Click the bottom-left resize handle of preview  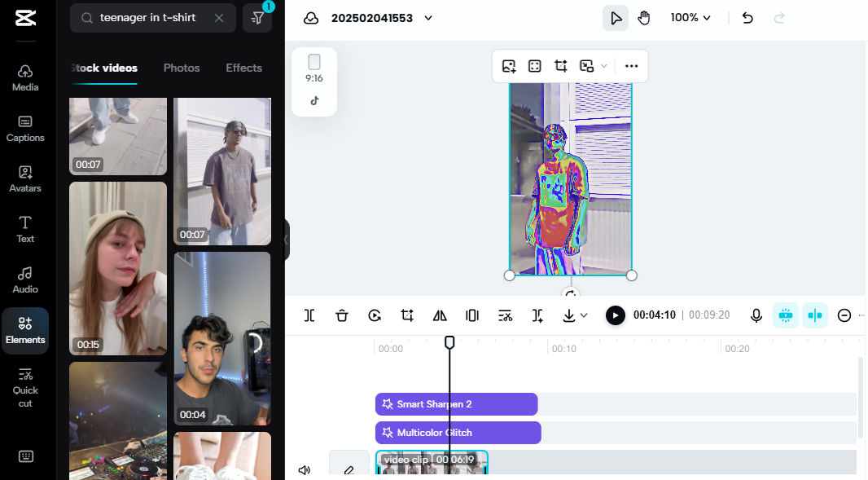point(509,275)
